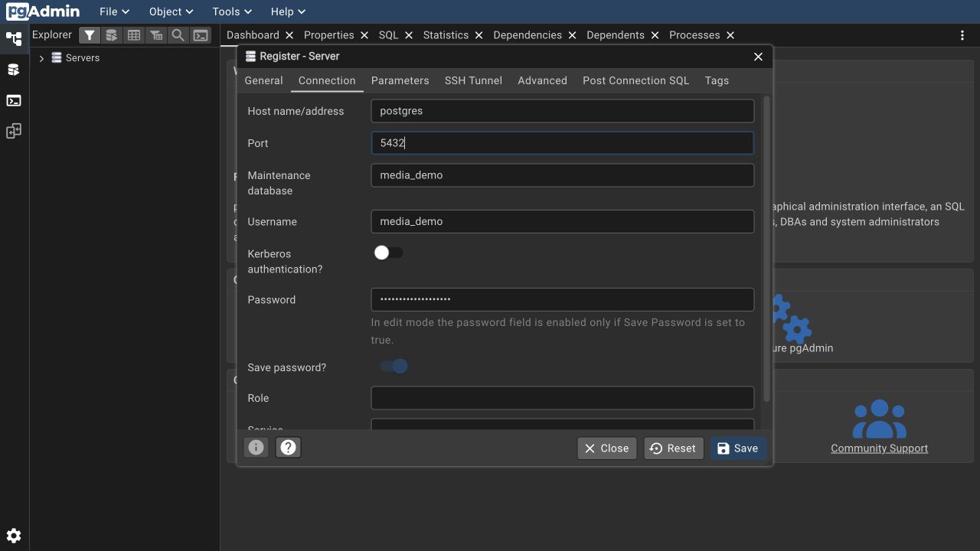The image size is (980, 551).
Task: Turn off Save password switch
Action: pyautogui.click(x=394, y=367)
